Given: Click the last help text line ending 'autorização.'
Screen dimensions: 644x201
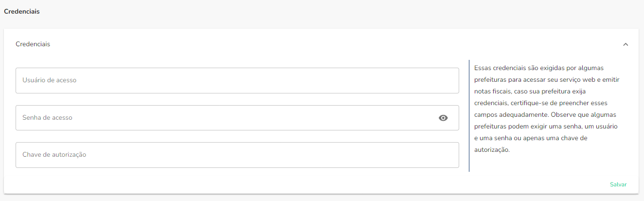Looking at the screenshot, I should pyautogui.click(x=491, y=150).
